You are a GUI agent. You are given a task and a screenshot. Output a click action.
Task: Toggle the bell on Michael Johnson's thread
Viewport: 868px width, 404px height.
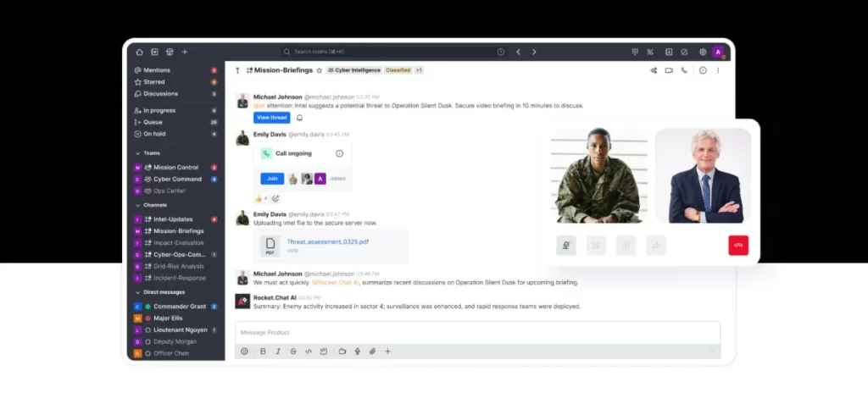(x=299, y=118)
